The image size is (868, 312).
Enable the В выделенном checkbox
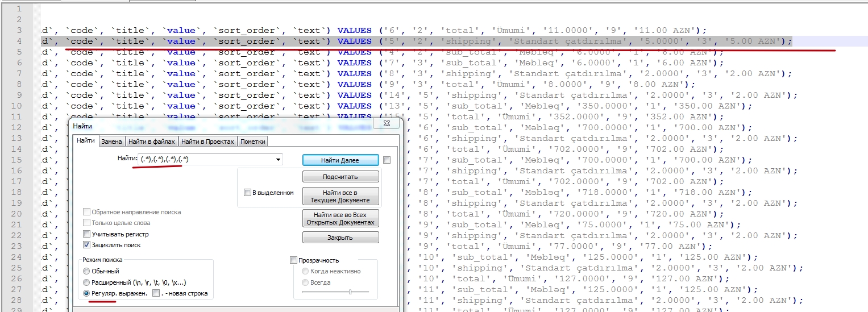tap(247, 193)
